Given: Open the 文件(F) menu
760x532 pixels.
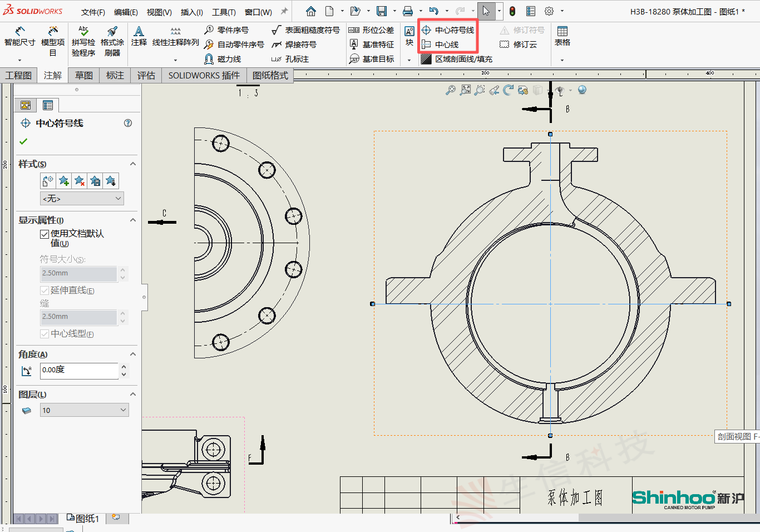Looking at the screenshot, I should coord(93,12).
